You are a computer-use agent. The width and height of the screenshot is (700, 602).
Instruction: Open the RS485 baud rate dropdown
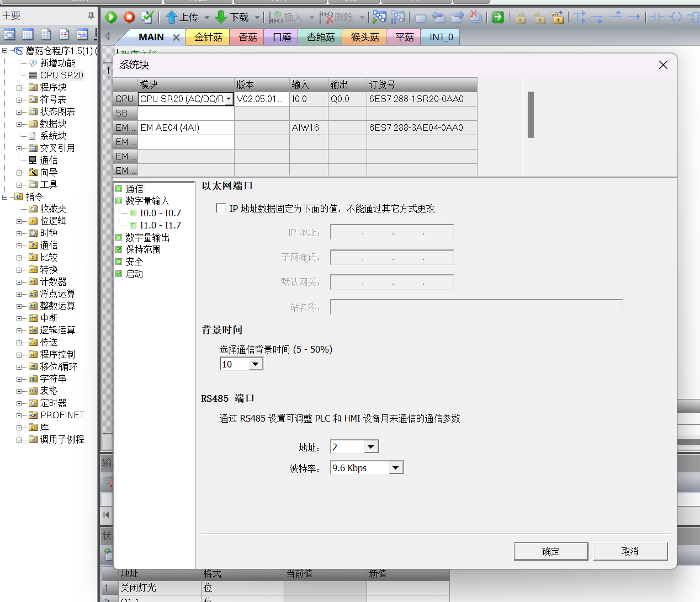click(395, 468)
